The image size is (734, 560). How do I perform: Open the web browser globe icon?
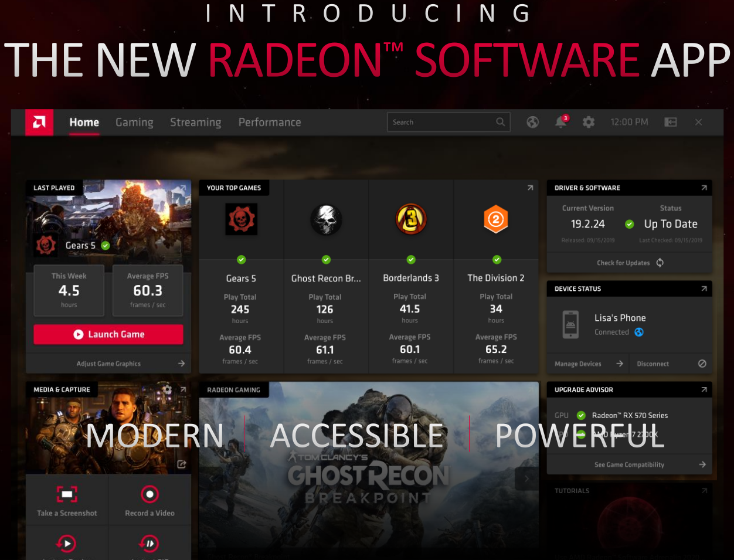pos(532,122)
